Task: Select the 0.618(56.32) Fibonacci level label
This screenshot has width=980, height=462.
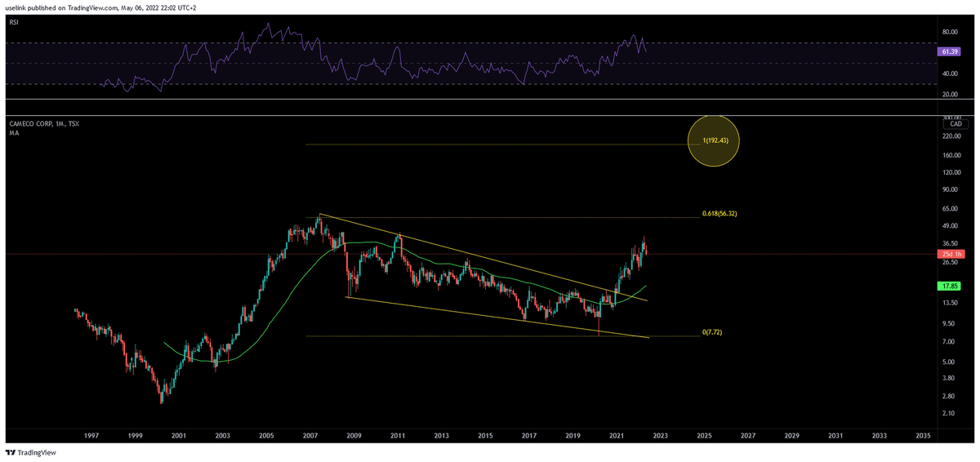Action: 720,214
